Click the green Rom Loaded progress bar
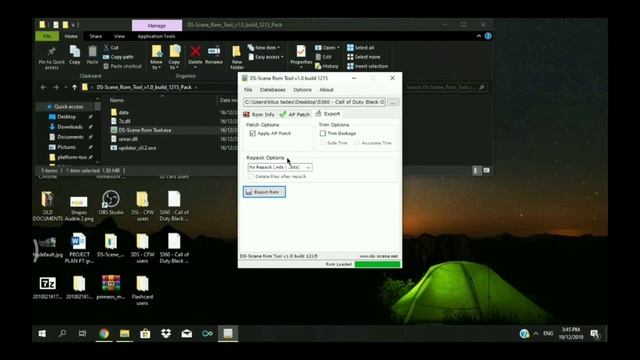 [x=378, y=264]
